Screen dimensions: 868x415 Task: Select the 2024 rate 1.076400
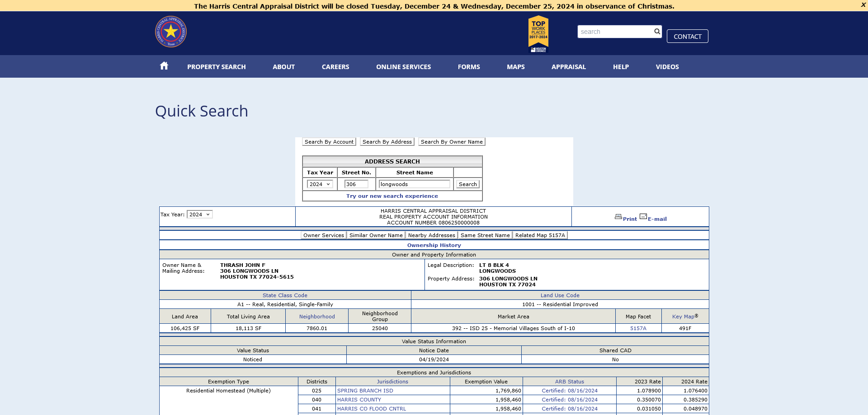click(695, 391)
